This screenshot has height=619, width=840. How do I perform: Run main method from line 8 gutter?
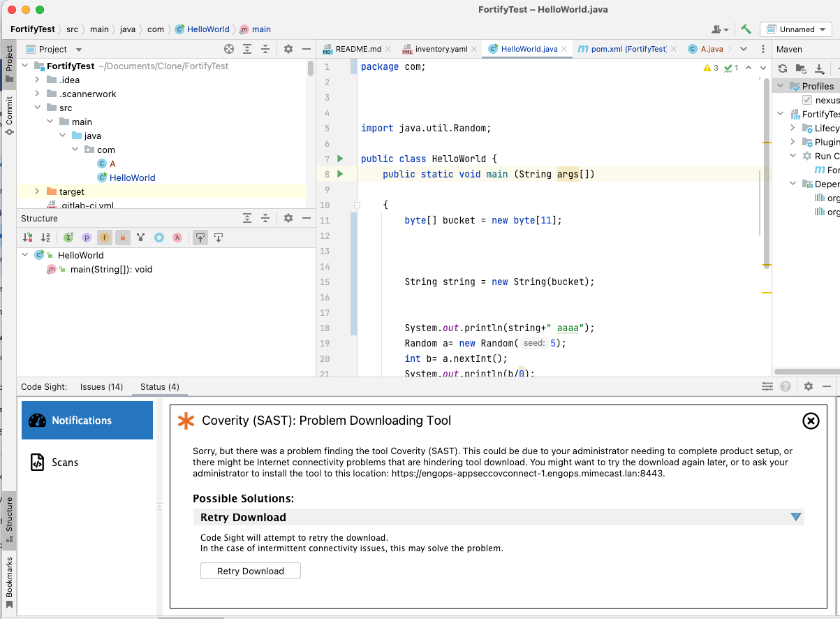pos(341,174)
